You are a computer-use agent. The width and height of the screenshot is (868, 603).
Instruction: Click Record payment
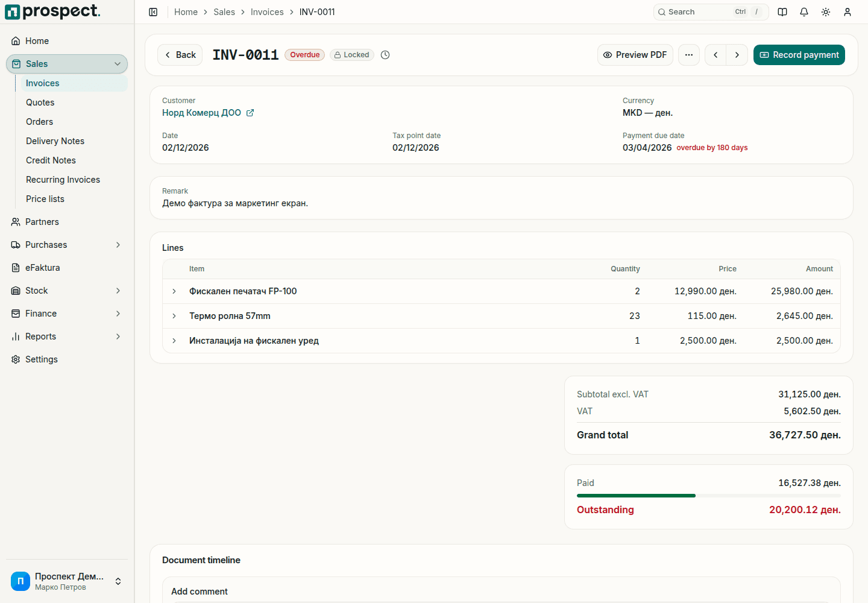[x=799, y=55]
